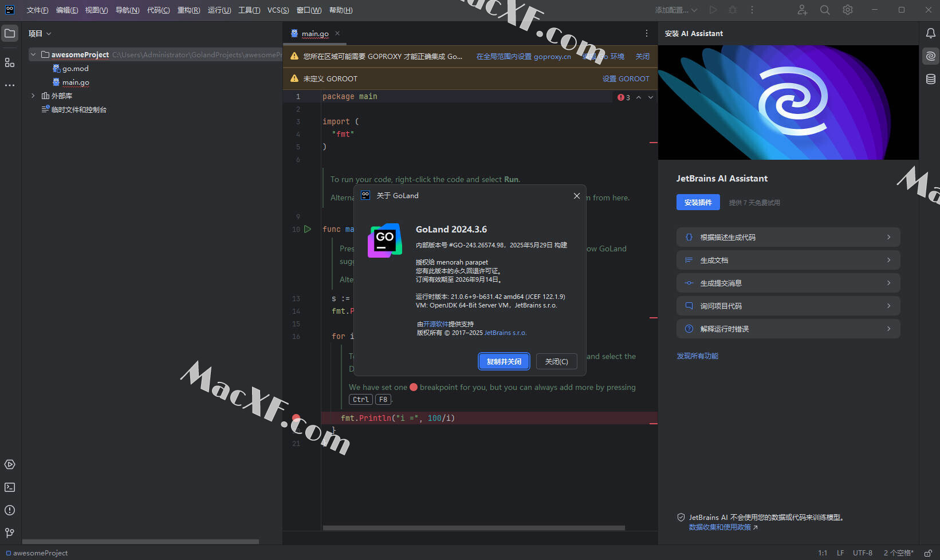The height and width of the screenshot is (560, 940).
Task: Open the Terminal tool window icon
Action: click(x=10, y=487)
